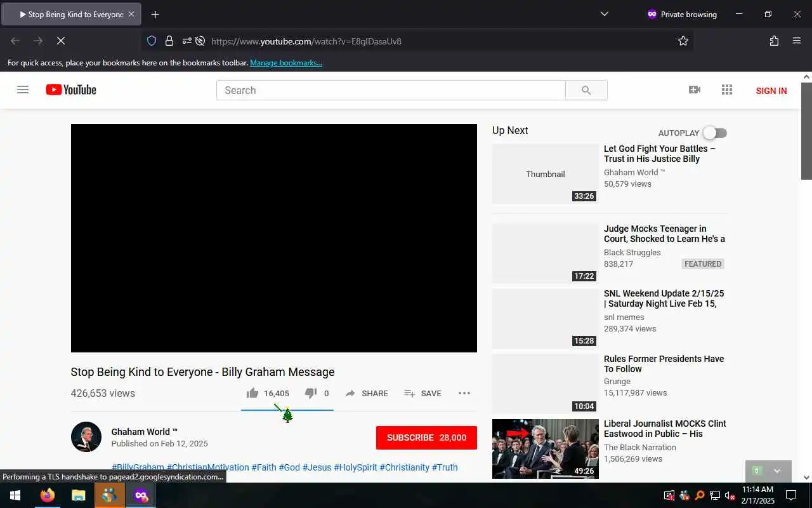Viewport: 812px width, 508px height.
Task: Subscribe to Ghaham World channel
Action: (426, 438)
